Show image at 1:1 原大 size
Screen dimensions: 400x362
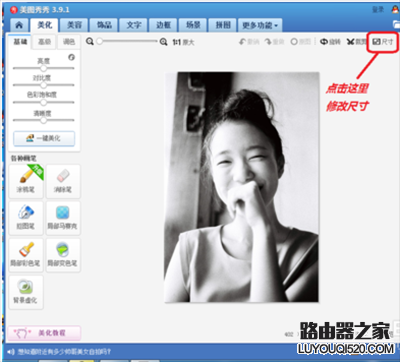point(183,42)
